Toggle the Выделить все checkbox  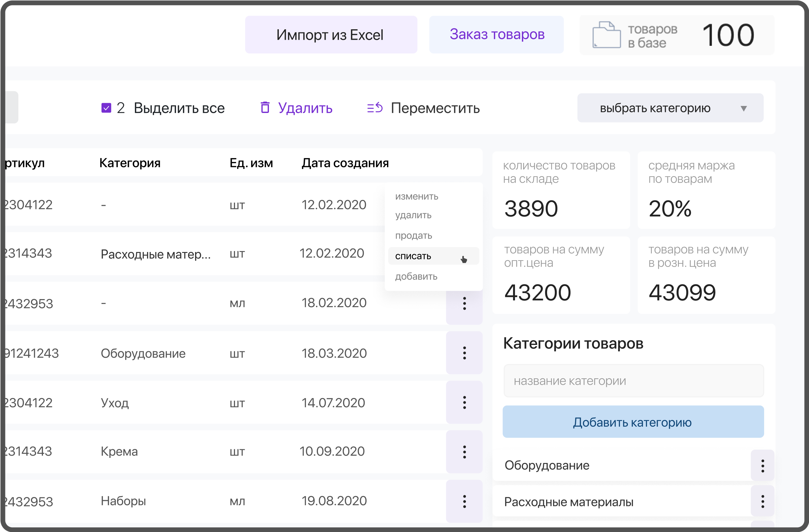106,108
